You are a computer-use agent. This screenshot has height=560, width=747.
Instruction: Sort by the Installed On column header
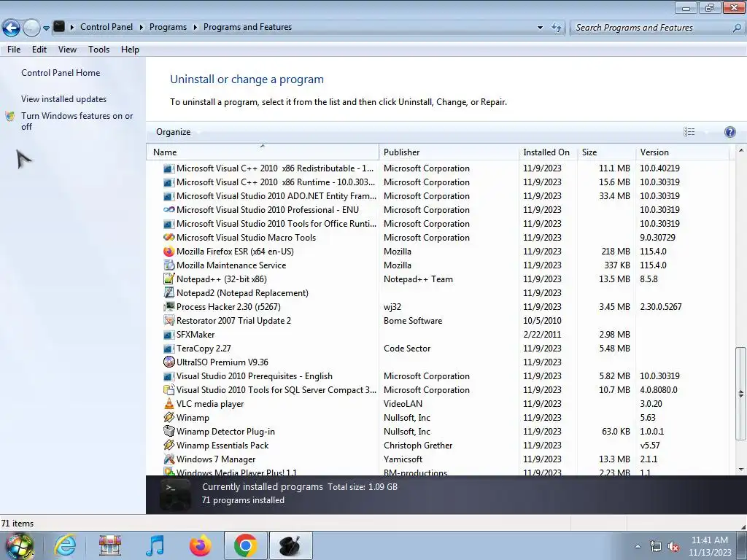tap(547, 152)
